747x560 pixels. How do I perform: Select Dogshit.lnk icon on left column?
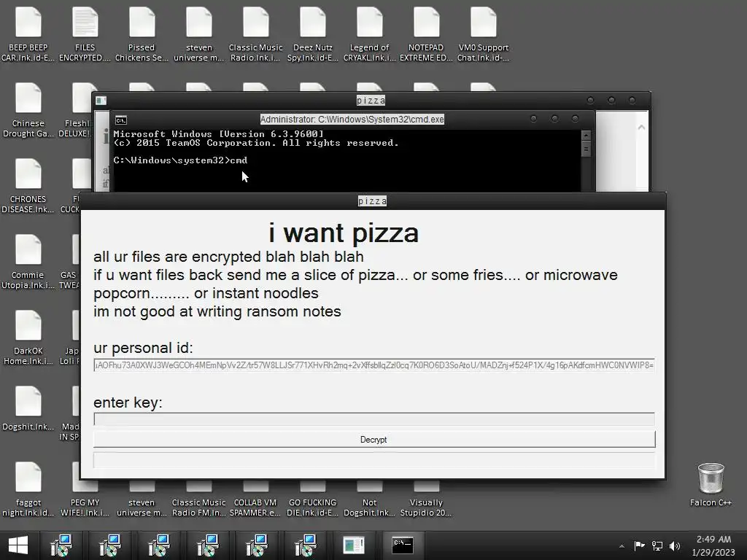[x=28, y=410]
